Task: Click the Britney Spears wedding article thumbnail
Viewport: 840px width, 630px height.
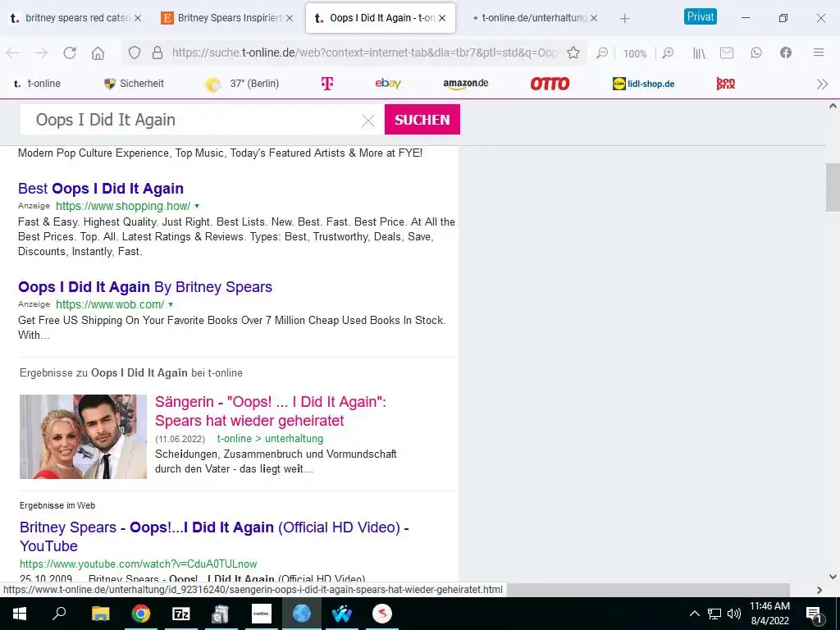Action: pyautogui.click(x=83, y=436)
